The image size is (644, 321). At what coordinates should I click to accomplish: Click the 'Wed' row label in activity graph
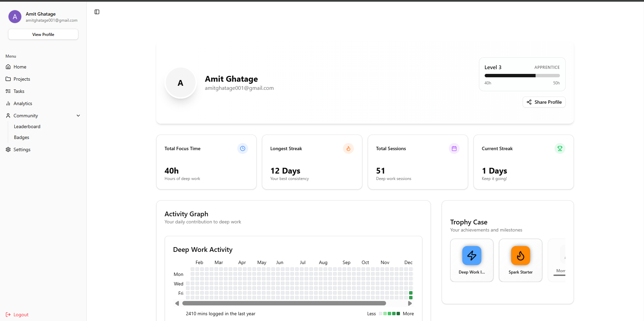[179, 284]
